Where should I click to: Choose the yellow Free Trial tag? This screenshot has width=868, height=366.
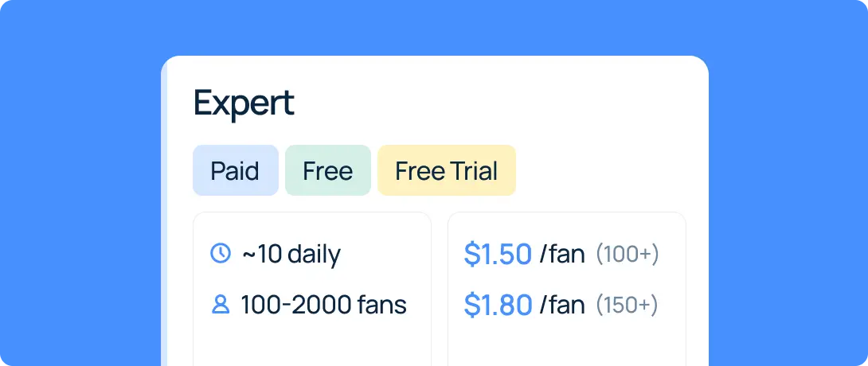pos(446,170)
